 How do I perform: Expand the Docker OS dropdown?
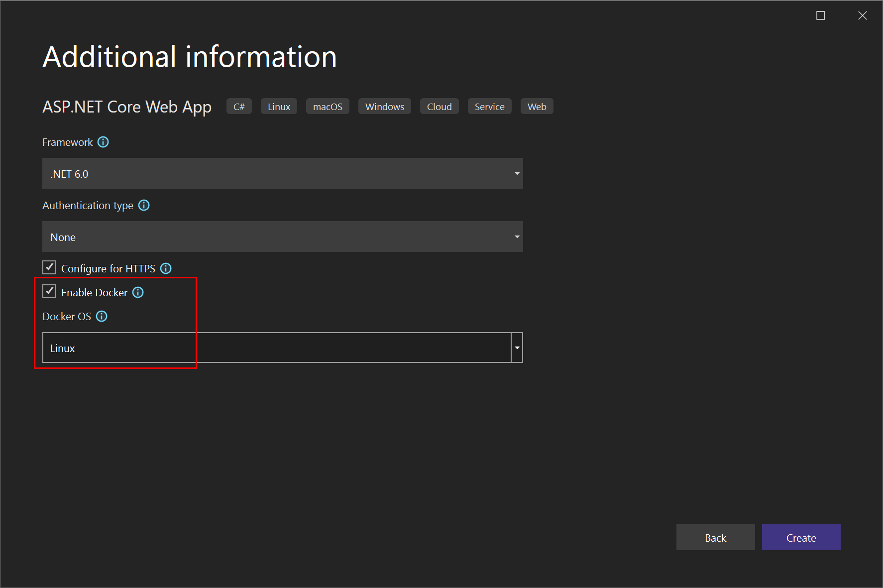pyautogui.click(x=517, y=347)
